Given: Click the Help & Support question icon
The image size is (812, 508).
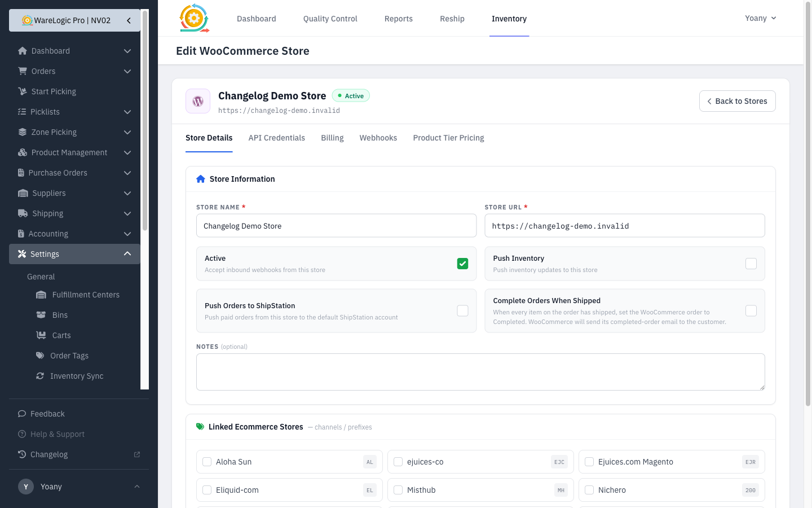Looking at the screenshot, I should point(22,434).
